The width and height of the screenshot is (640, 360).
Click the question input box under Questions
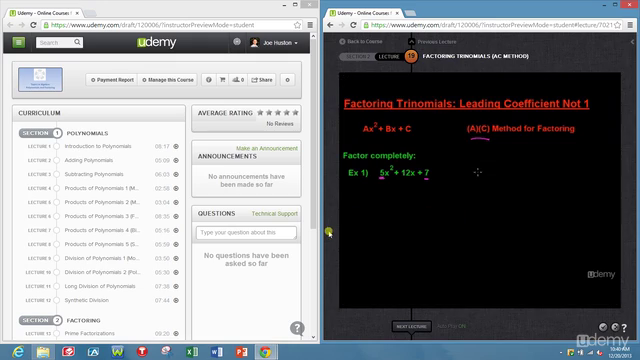point(246,233)
